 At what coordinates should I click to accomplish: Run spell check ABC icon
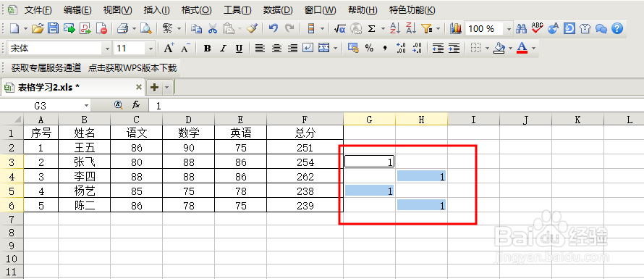click(537, 28)
